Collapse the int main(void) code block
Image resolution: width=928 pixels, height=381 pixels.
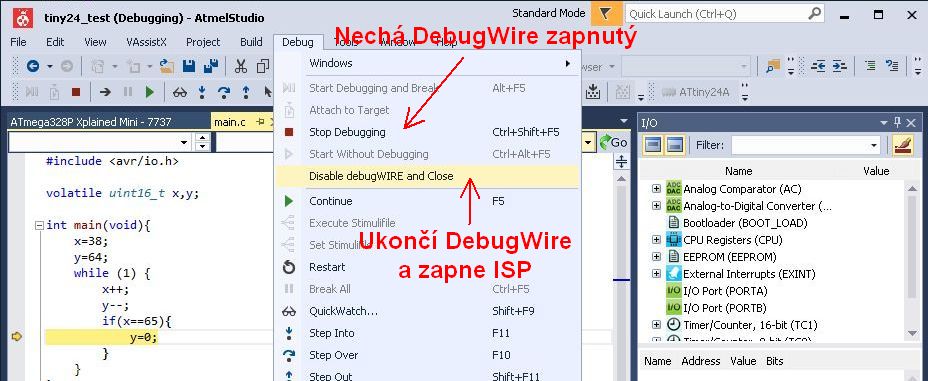(39, 225)
